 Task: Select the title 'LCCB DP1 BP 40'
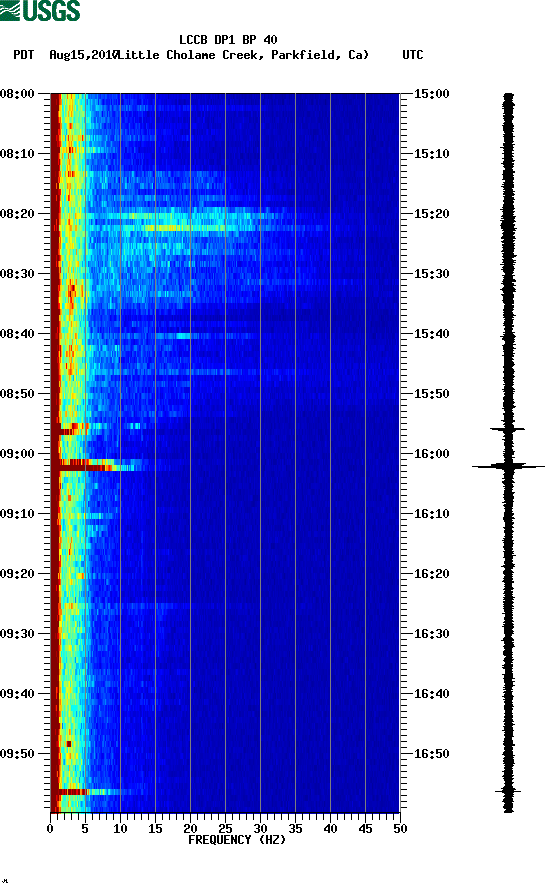(228, 40)
